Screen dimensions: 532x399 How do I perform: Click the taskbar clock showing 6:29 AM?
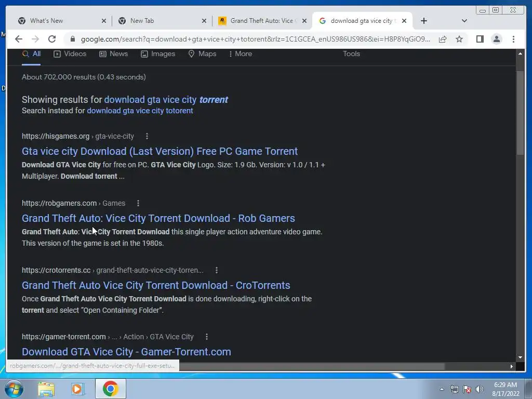[x=506, y=389]
